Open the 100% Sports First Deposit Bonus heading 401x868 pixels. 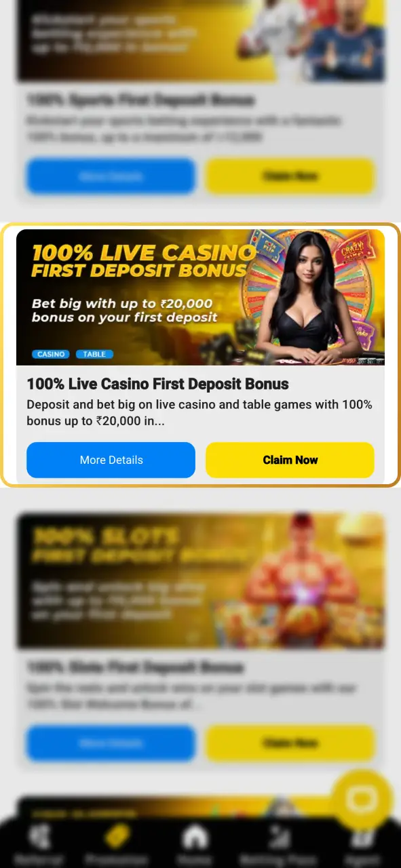click(x=140, y=100)
